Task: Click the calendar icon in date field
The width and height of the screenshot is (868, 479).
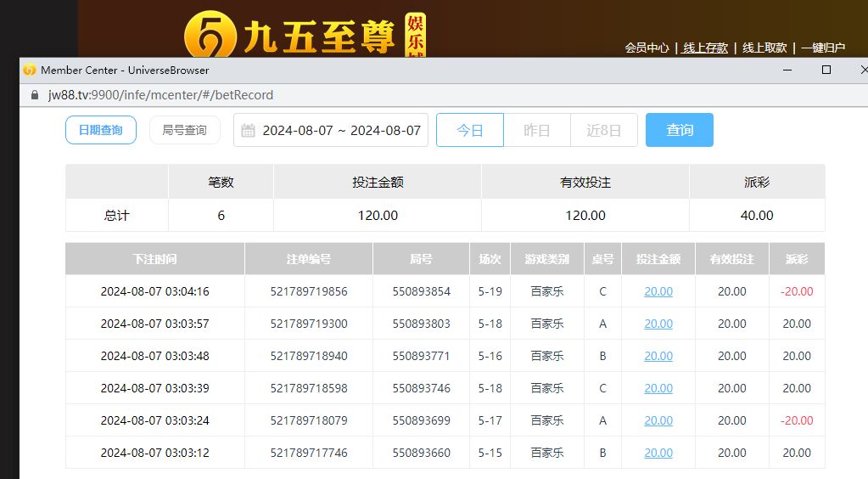Action: 248,131
